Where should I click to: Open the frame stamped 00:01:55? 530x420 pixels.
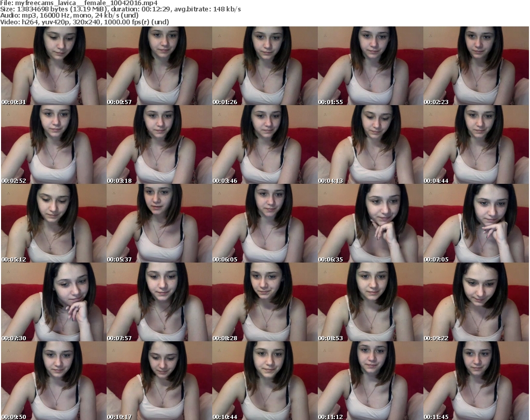point(370,66)
